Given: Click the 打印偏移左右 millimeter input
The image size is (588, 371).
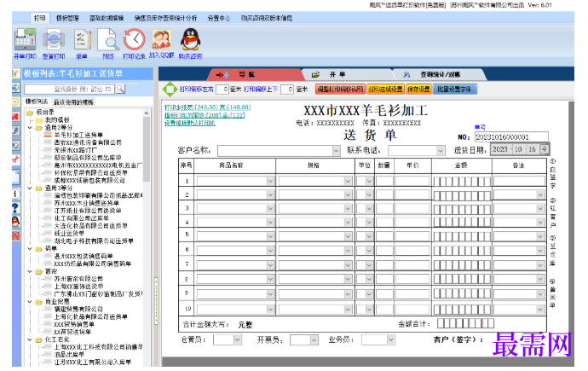Looking at the screenshot, I should [x=222, y=90].
